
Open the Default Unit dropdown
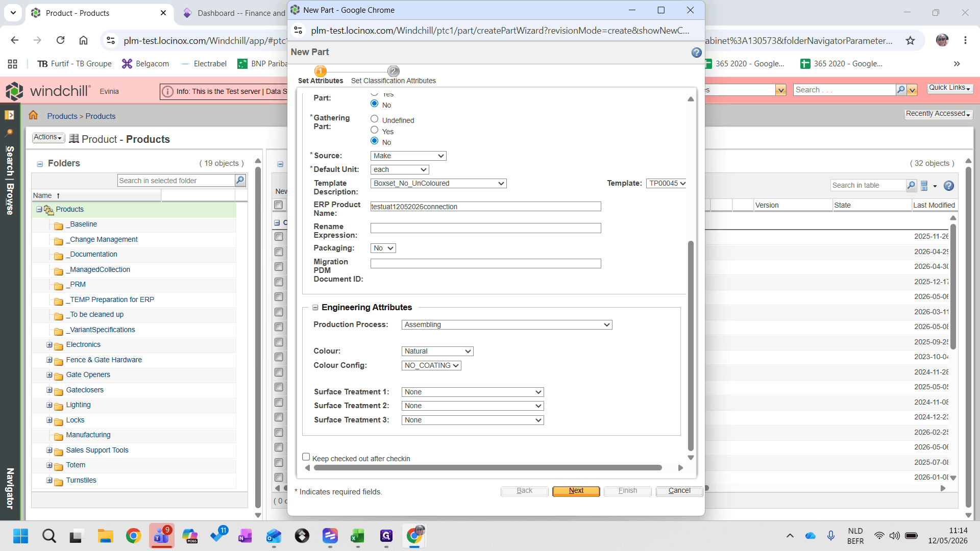[x=400, y=169]
